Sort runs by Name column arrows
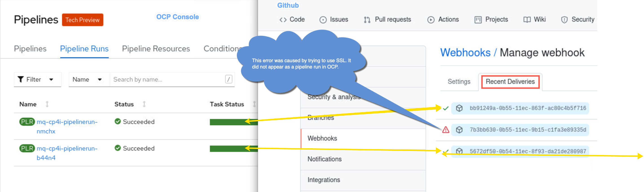644x192 pixels. 47,104
